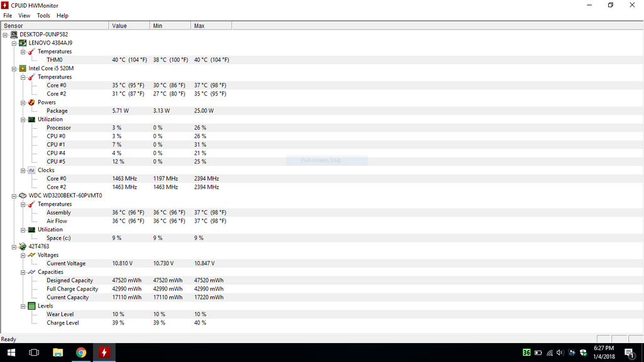Click the HWMonitor app icon in title bar
The width and height of the screenshot is (644, 362).
click(5, 5)
